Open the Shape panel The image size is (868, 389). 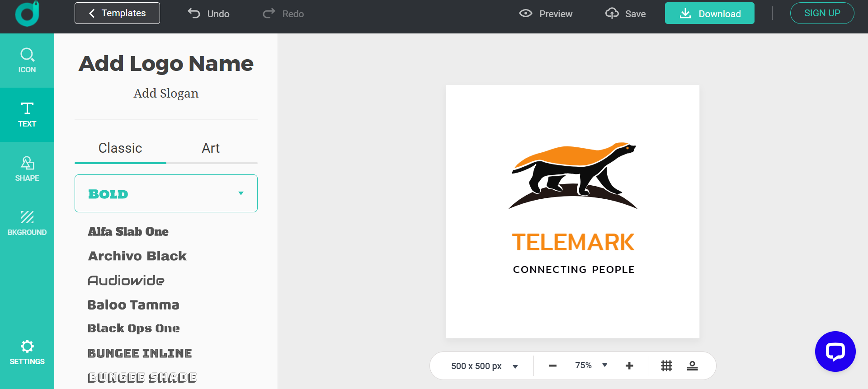pos(27,169)
